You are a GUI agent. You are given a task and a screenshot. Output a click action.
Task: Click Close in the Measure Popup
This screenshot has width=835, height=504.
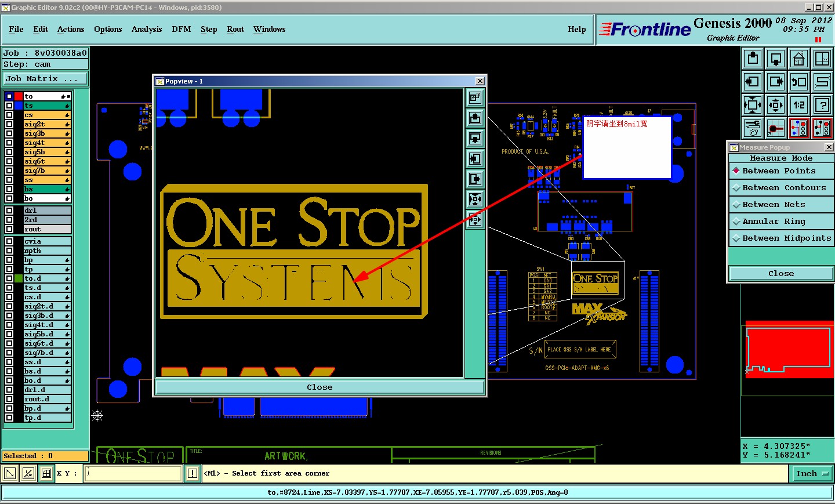tap(781, 273)
